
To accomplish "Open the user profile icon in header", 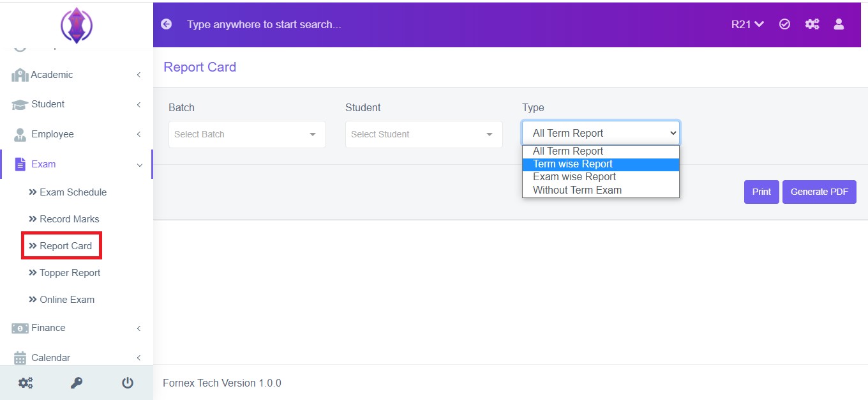I will pos(839,24).
